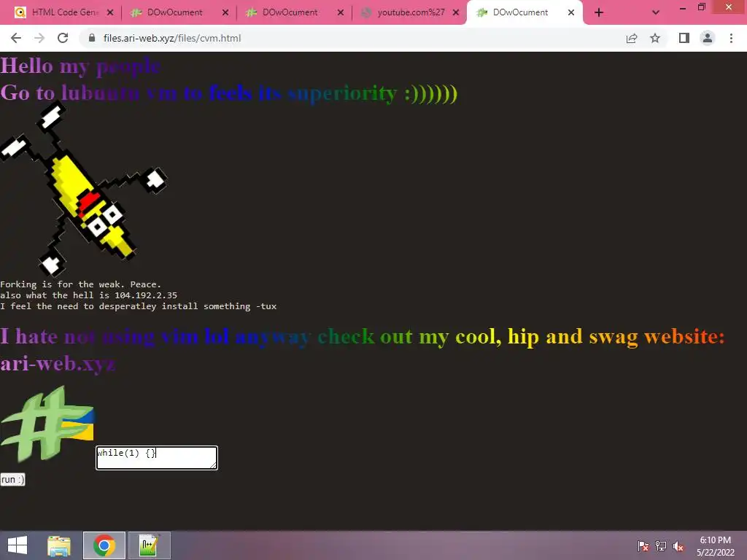The width and height of the screenshot is (747, 560).
Task: Click the run :) button
Action: [x=12, y=480]
